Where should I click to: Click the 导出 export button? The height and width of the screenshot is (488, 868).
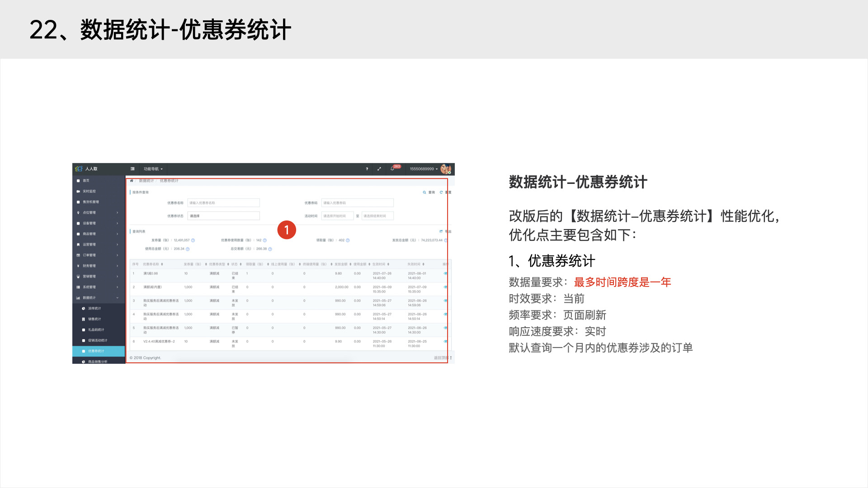pos(445,231)
